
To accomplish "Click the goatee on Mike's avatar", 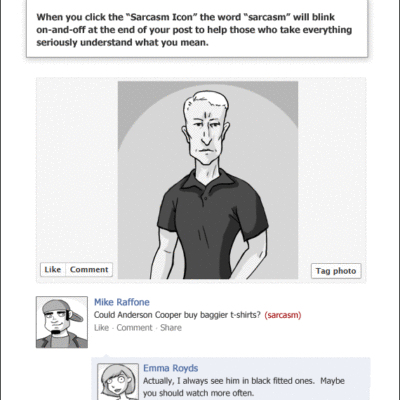I will click(x=57, y=331).
